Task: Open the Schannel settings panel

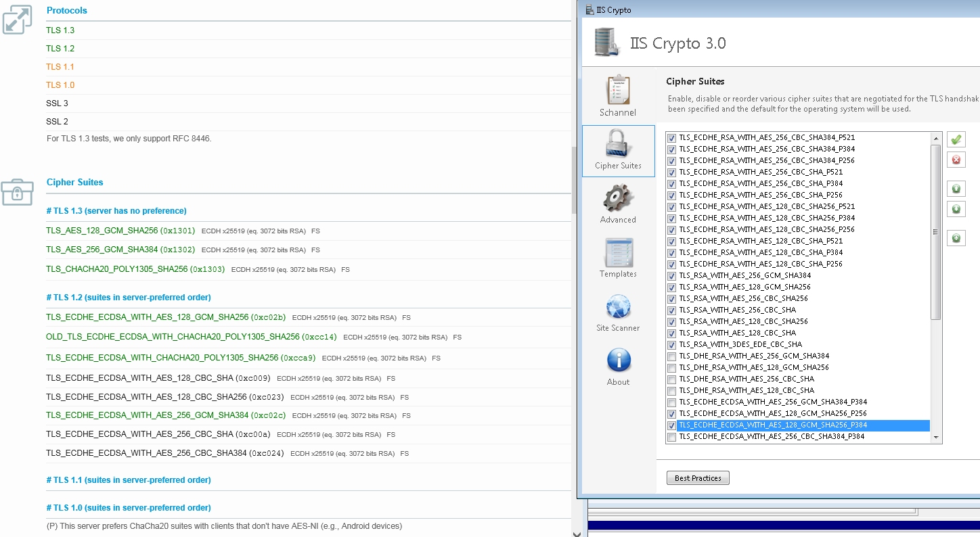Action: coord(617,95)
